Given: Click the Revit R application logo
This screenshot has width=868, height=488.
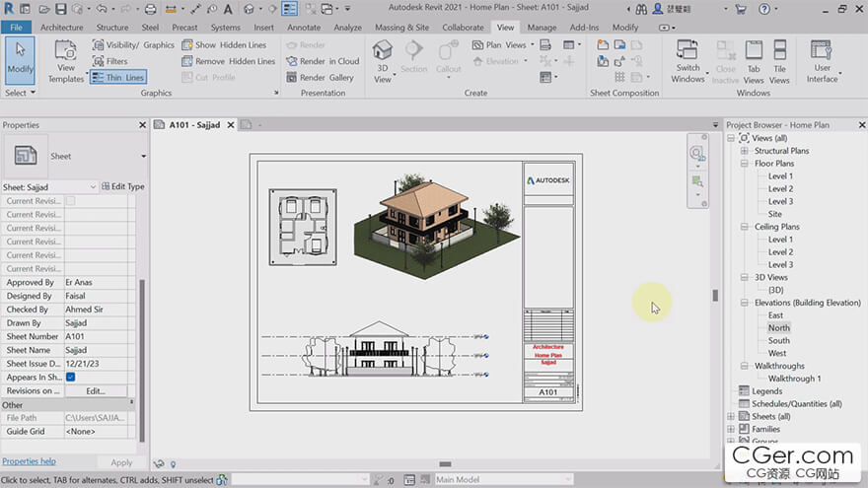Looking at the screenshot, I should 9,8.
